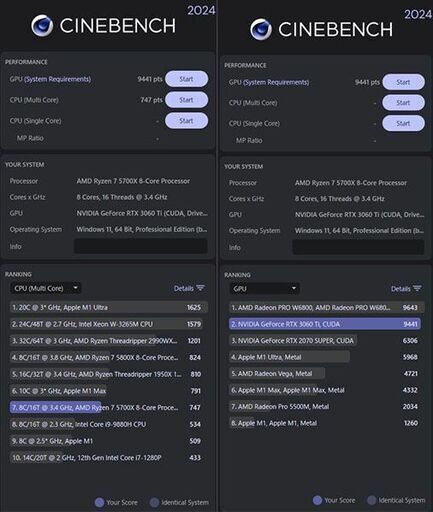Start the GPU benchmark in left window
Screen dimensions: 433x512
[x=186, y=79]
